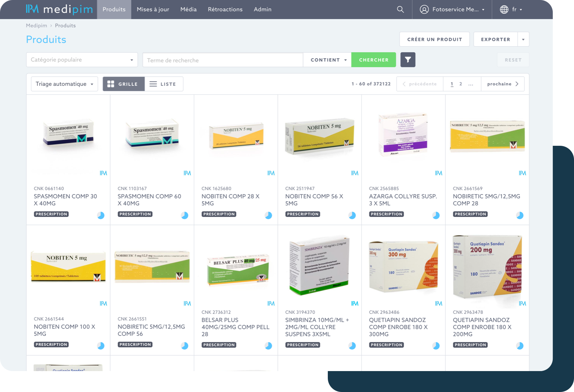Open the Catégorie populaire dropdown
This screenshot has width=574, height=392.
[82, 60]
